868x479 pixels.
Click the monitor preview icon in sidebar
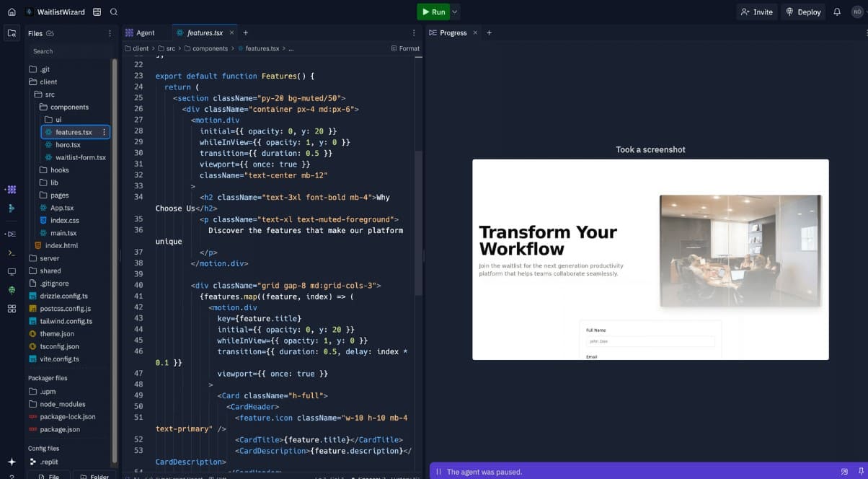coord(11,271)
